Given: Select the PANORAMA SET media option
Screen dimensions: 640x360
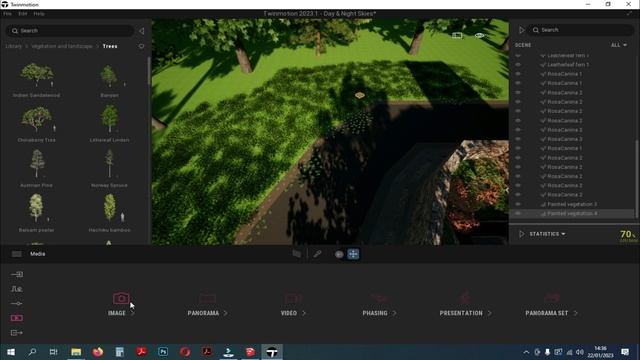Looking at the screenshot, I should point(551,304).
